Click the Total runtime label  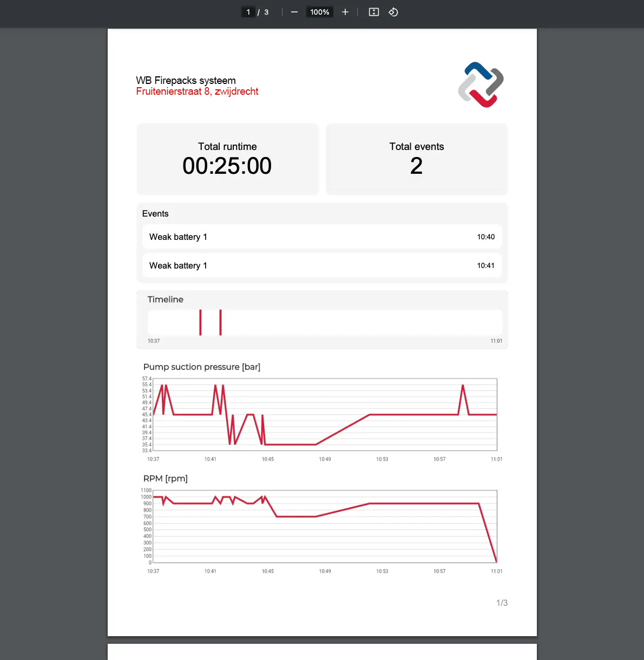[x=227, y=147]
